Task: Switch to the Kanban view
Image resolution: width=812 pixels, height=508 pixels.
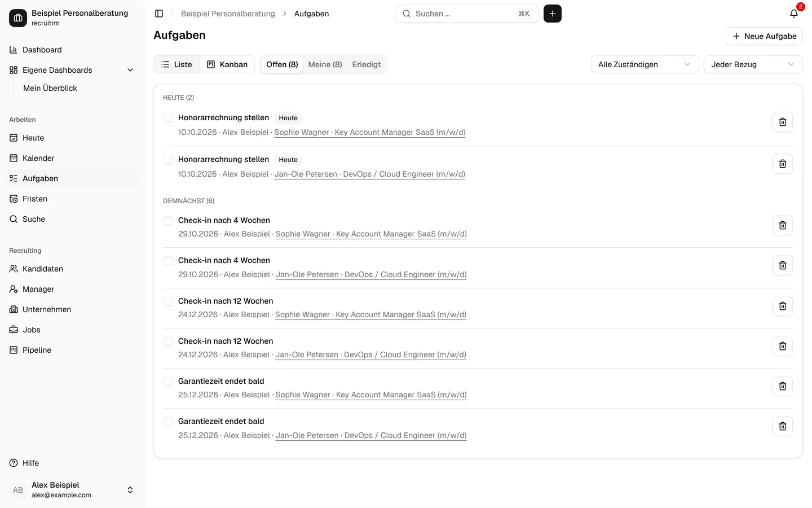Action: (227, 64)
